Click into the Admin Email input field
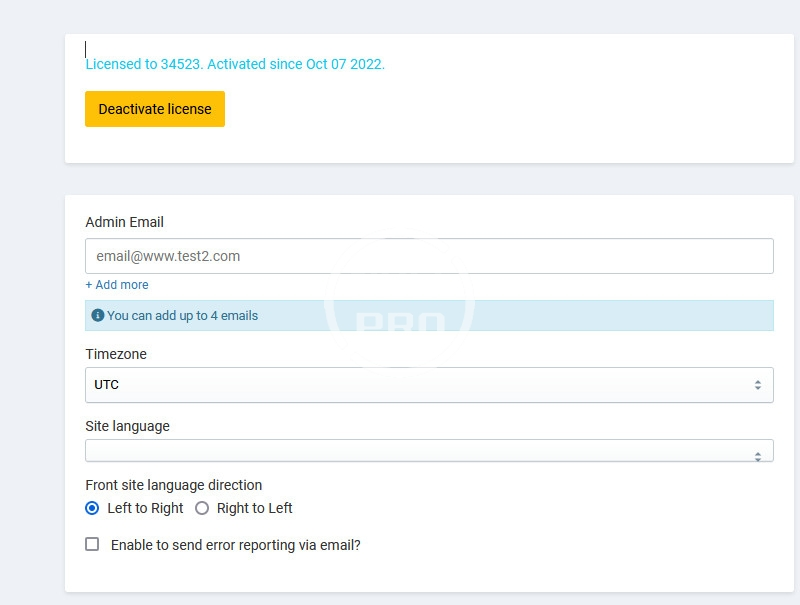Viewport: 800px width, 605px height. pos(429,256)
